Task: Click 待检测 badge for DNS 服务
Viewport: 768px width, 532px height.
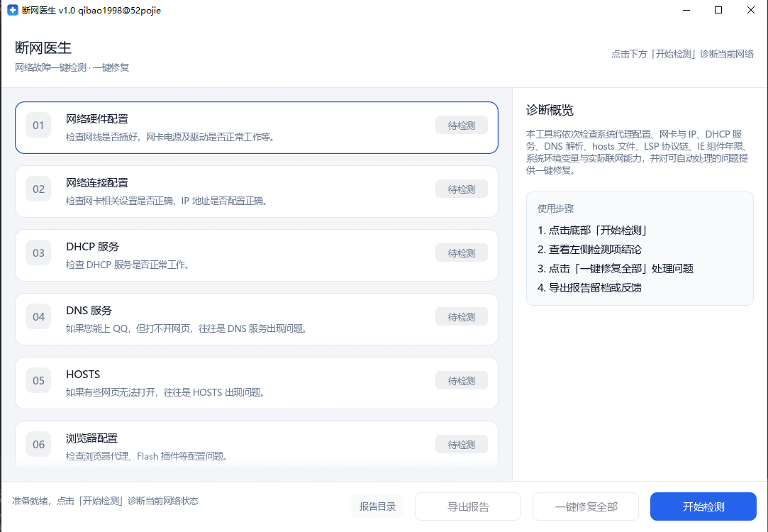Action: [462, 317]
